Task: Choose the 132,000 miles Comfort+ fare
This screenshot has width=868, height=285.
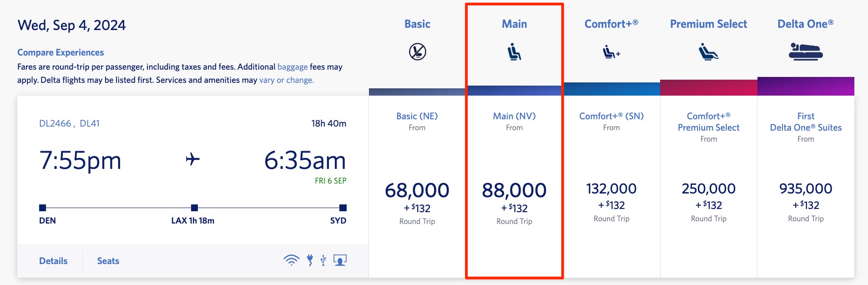Action: [611, 188]
